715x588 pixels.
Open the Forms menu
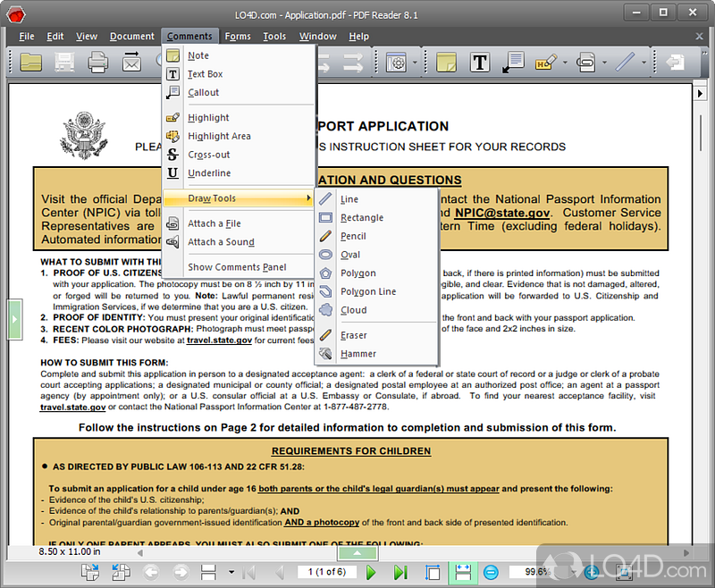(x=238, y=36)
